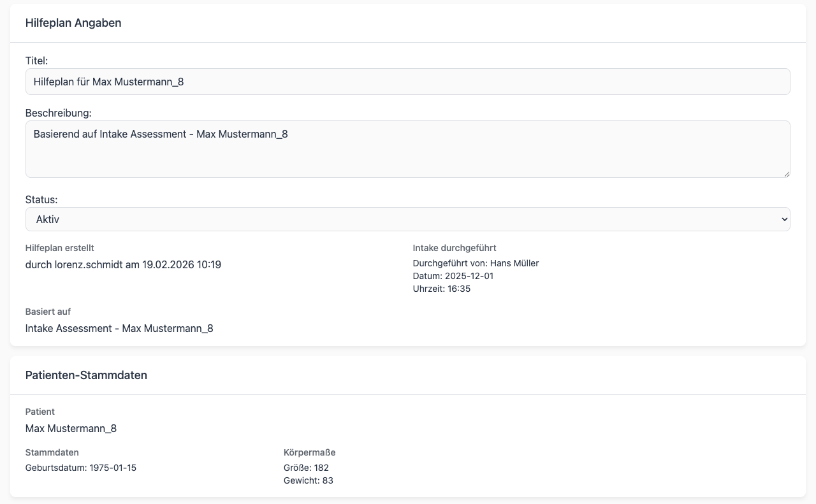This screenshot has width=816, height=504.
Task: Open the Status dropdown showing Aktiv
Action: pos(407,219)
